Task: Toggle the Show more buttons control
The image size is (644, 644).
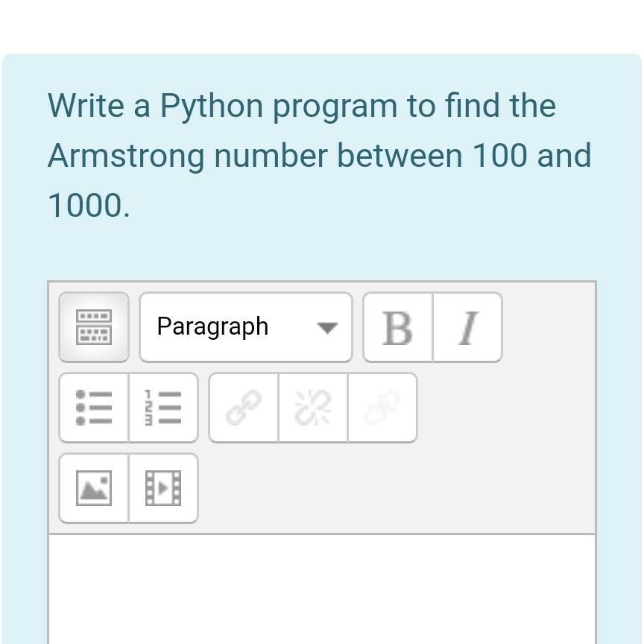Action: pos(94,326)
